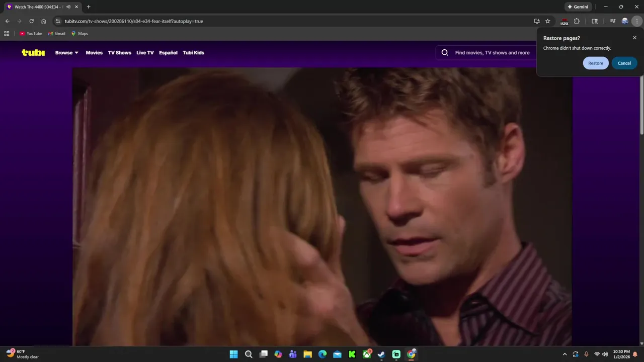Screen dimensions: 644x362
Task: Launch Microsoft Edge from taskbar
Action: 323,354
